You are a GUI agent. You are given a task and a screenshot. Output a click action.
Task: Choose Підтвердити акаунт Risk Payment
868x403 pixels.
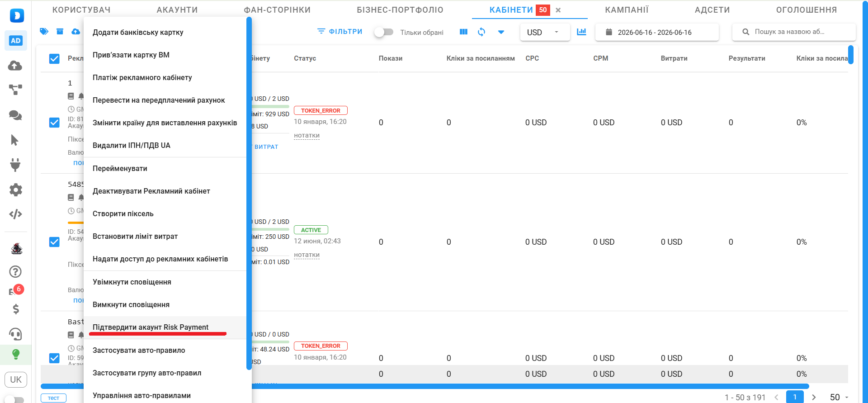tap(165, 327)
